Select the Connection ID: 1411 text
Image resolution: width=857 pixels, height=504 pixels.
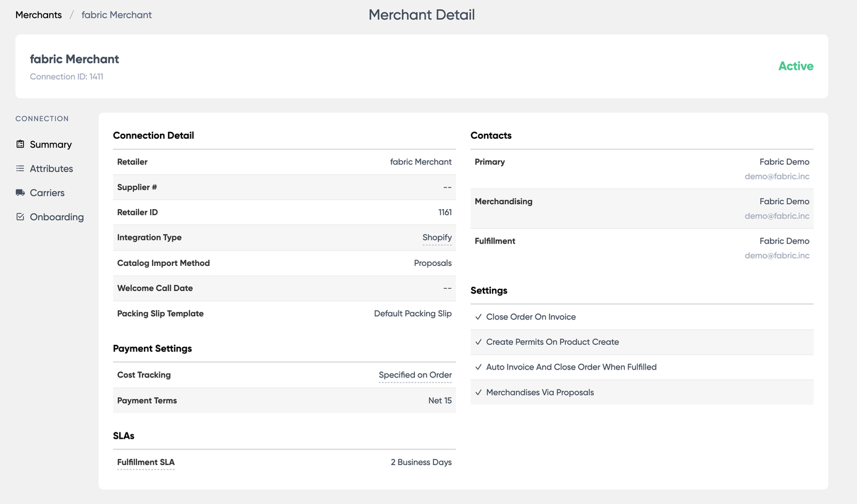pyautogui.click(x=67, y=76)
